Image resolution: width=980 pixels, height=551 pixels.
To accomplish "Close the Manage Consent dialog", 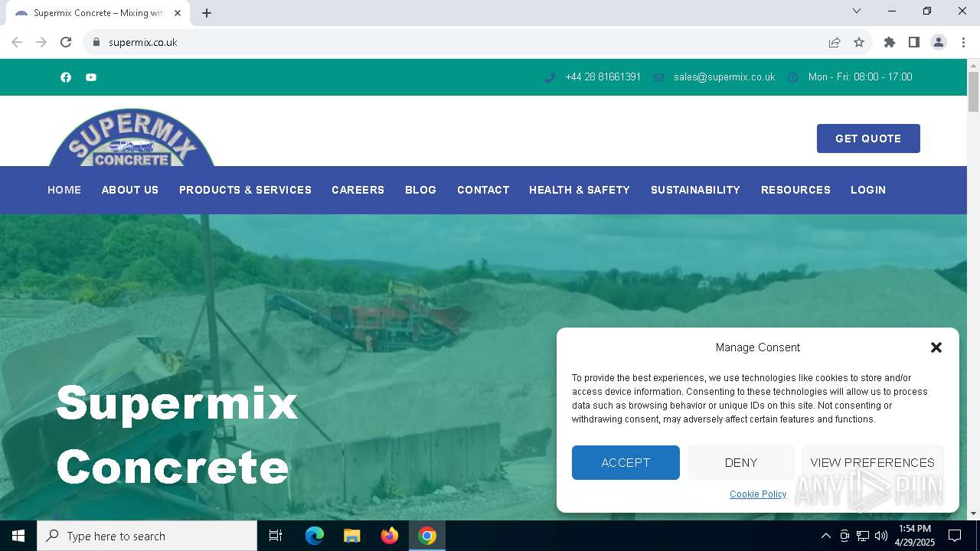I will [936, 347].
